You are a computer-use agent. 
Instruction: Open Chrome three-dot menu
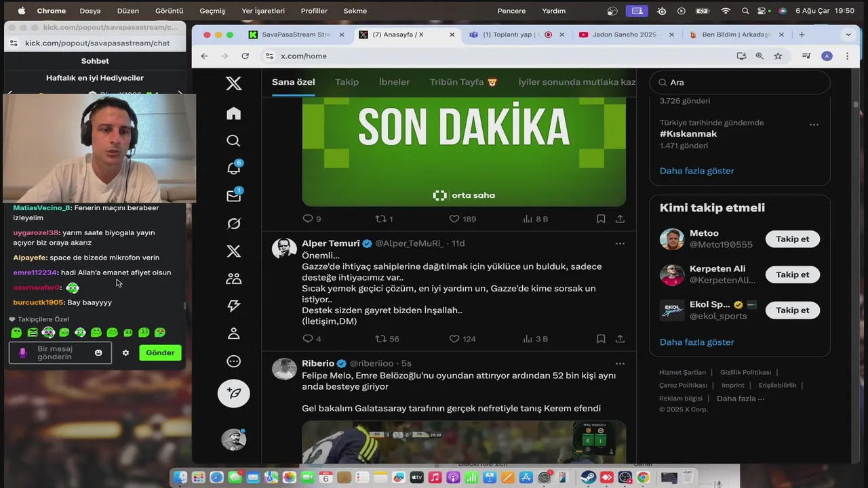(847, 56)
